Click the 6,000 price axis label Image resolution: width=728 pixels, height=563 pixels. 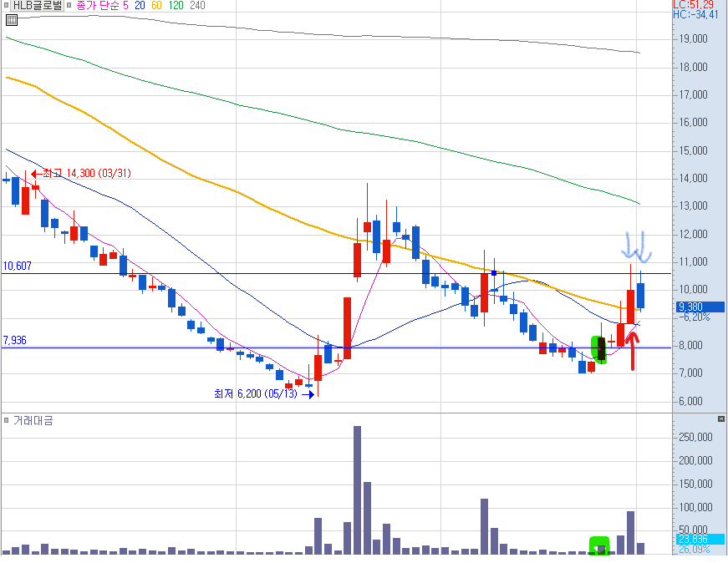[691, 402]
